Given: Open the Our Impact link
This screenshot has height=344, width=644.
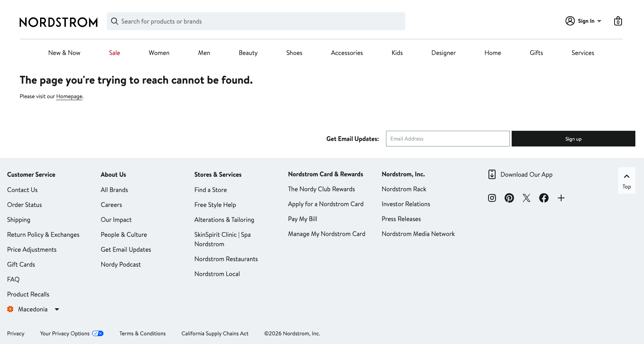Looking at the screenshot, I should tap(116, 220).
